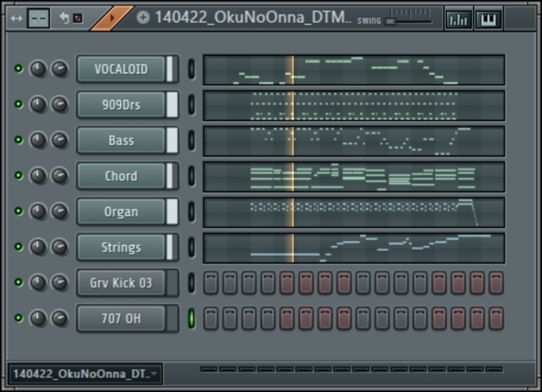Click Bass channel volume knob
This screenshot has width=542, height=392.
point(60,140)
